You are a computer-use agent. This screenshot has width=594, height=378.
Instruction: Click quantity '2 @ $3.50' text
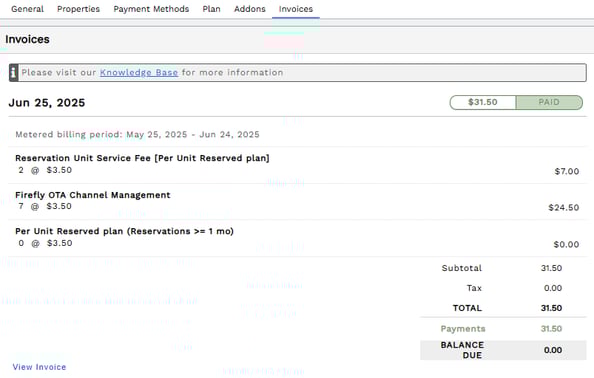tap(45, 170)
